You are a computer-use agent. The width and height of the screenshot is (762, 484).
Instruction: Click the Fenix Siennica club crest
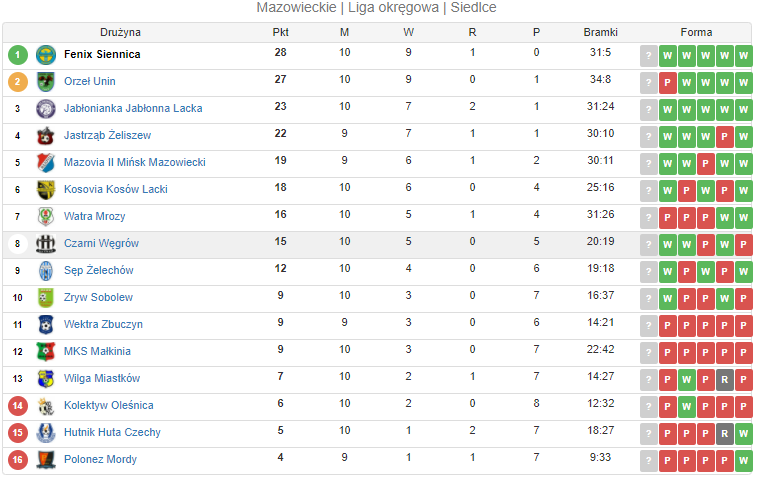pos(46,55)
